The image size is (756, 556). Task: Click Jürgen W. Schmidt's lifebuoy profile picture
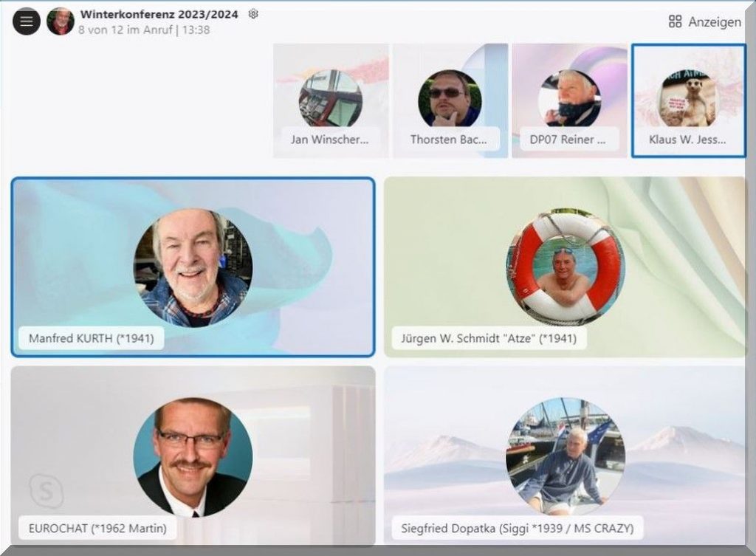(565, 267)
